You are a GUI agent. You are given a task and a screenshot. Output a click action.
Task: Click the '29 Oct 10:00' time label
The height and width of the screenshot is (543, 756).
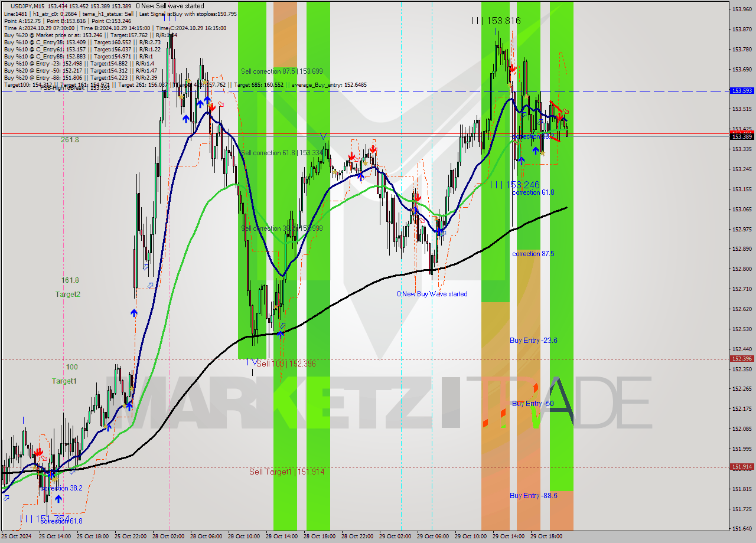point(471,537)
